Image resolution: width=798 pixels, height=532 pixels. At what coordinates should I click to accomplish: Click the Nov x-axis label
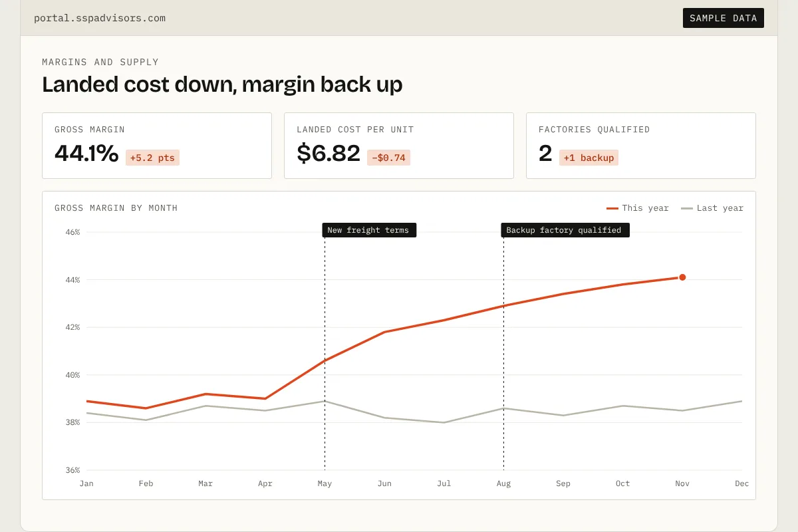pyautogui.click(x=682, y=483)
